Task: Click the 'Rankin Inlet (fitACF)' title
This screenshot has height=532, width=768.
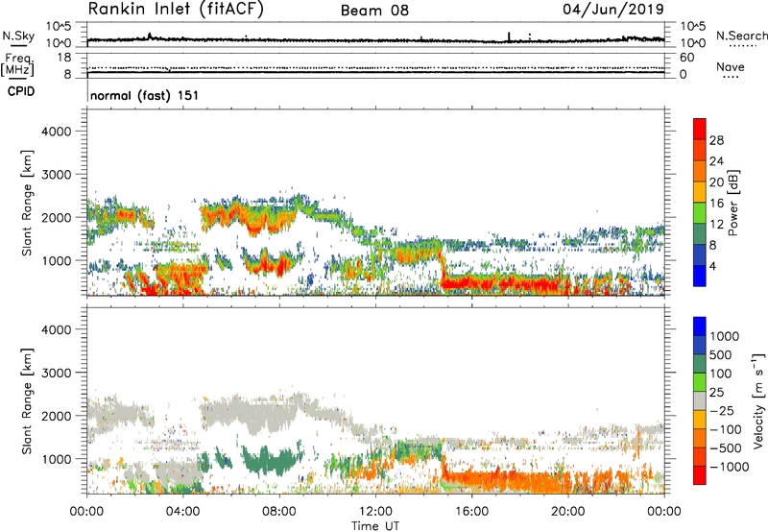Action: coord(176,10)
